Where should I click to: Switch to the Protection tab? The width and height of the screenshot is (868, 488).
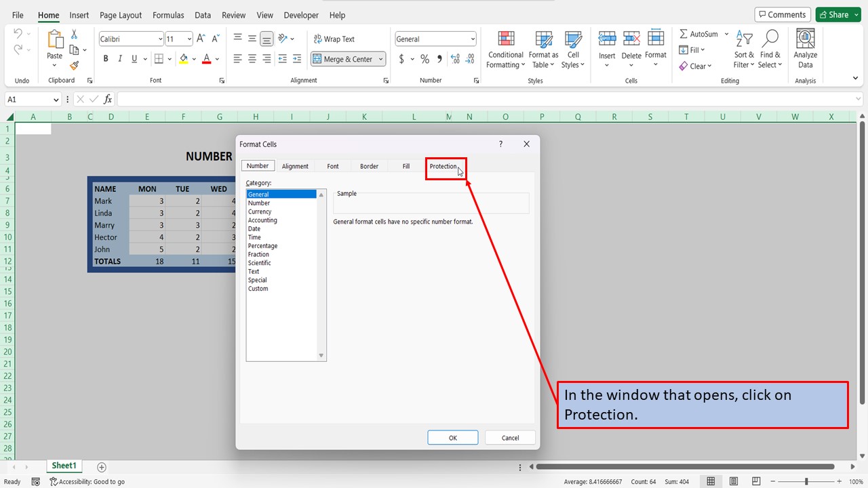(x=444, y=166)
